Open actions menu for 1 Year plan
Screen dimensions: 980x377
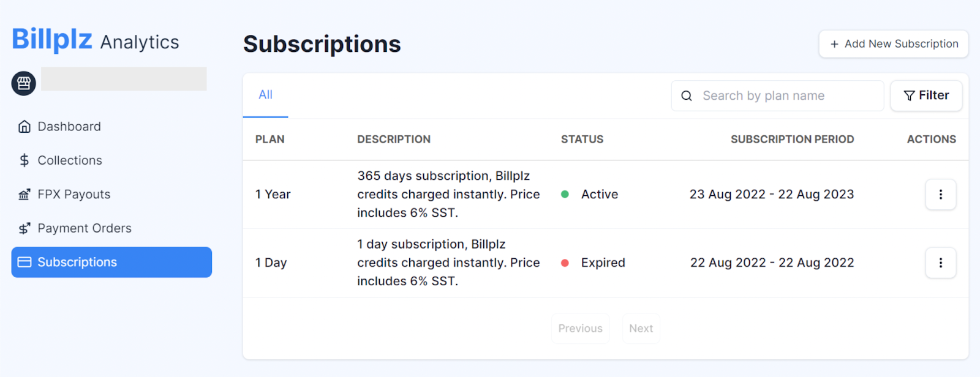pyautogui.click(x=940, y=195)
